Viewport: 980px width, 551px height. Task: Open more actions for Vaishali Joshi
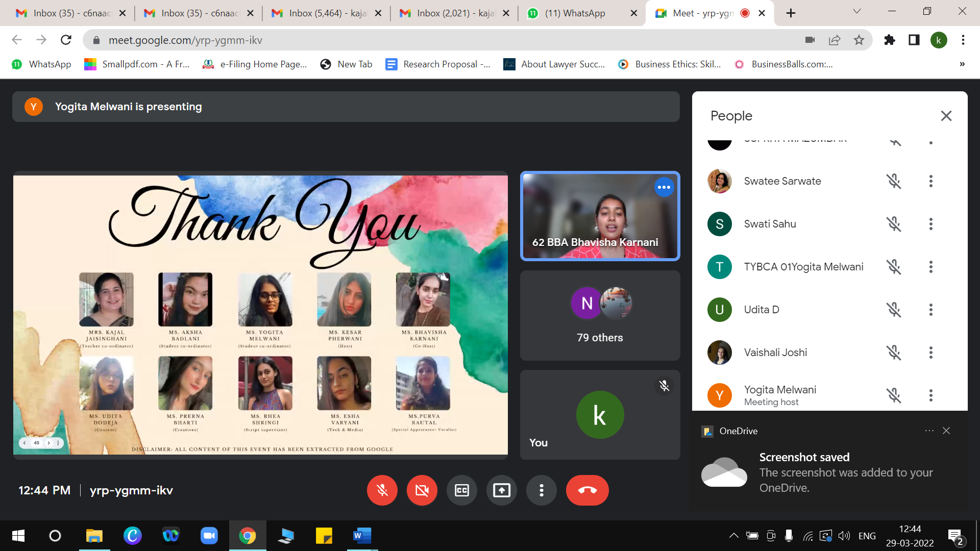(930, 353)
